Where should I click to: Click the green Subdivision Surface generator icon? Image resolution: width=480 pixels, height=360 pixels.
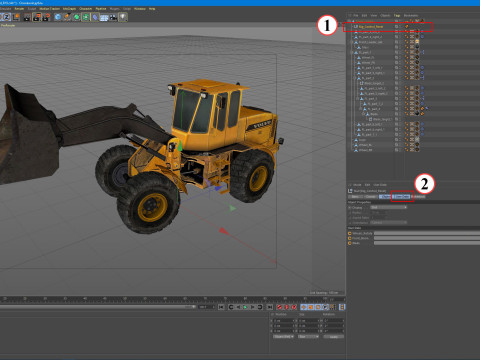[x=77, y=17]
